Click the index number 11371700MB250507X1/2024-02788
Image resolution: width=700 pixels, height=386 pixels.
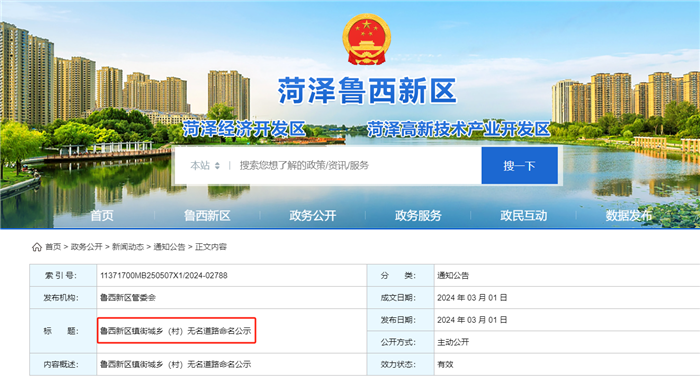click(x=164, y=275)
